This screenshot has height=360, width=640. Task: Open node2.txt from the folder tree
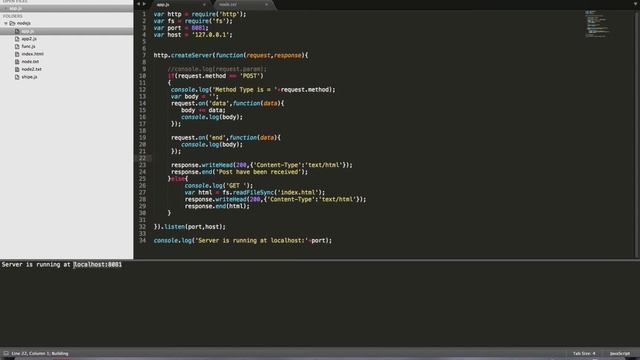31,69
